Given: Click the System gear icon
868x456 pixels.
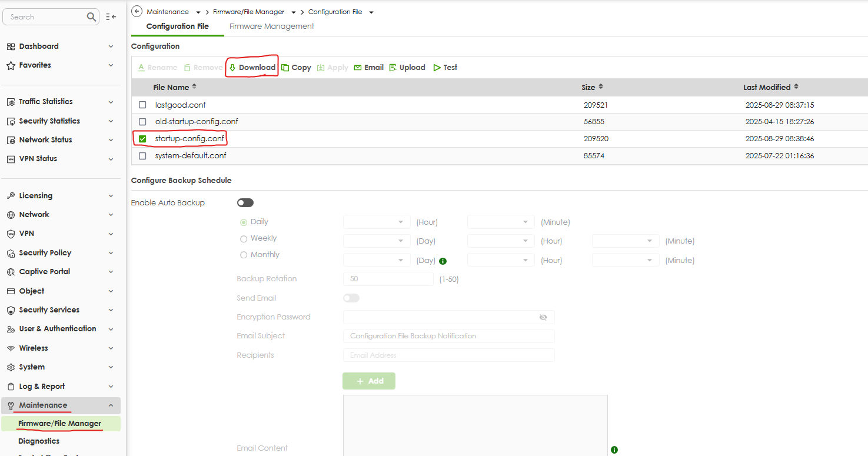Looking at the screenshot, I should click(11, 367).
